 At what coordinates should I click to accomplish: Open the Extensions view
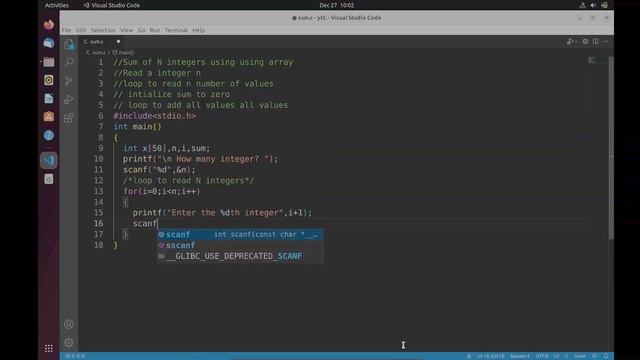69,118
